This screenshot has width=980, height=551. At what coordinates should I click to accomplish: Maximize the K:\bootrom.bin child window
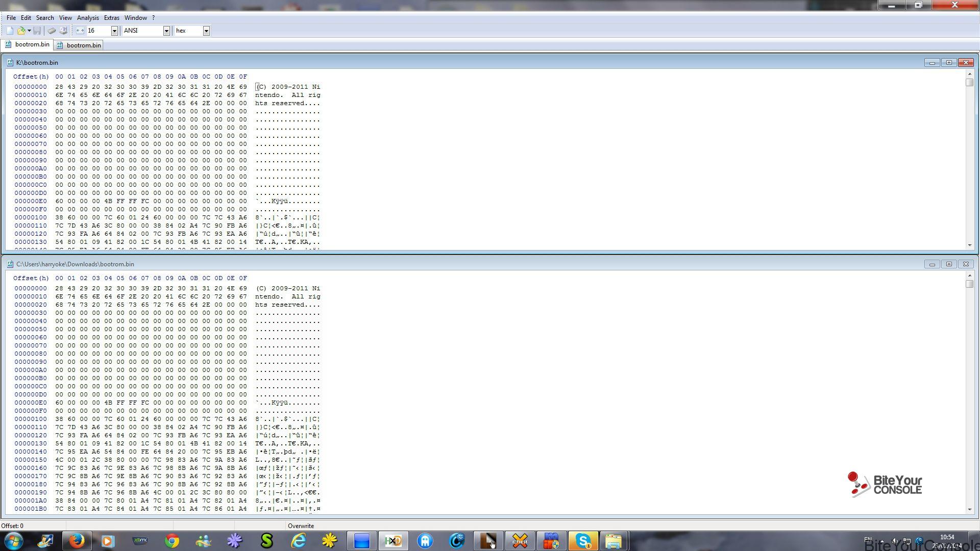949,63
